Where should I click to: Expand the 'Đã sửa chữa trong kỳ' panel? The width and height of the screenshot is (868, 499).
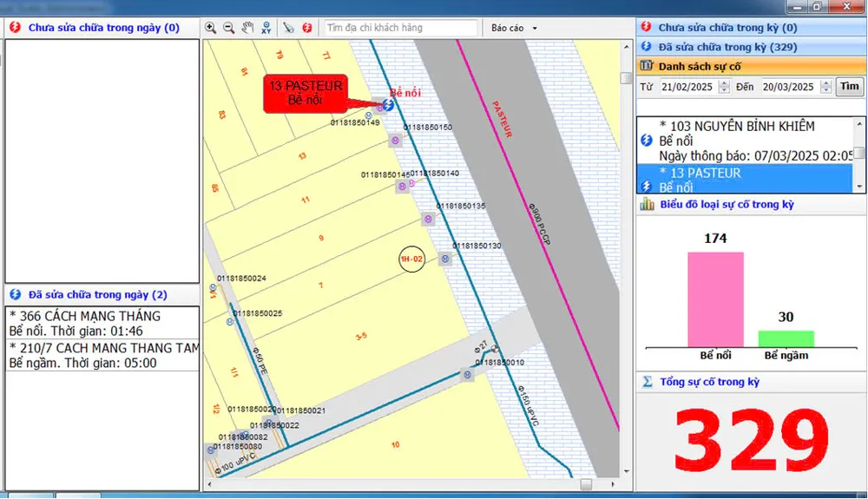coord(727,47)
